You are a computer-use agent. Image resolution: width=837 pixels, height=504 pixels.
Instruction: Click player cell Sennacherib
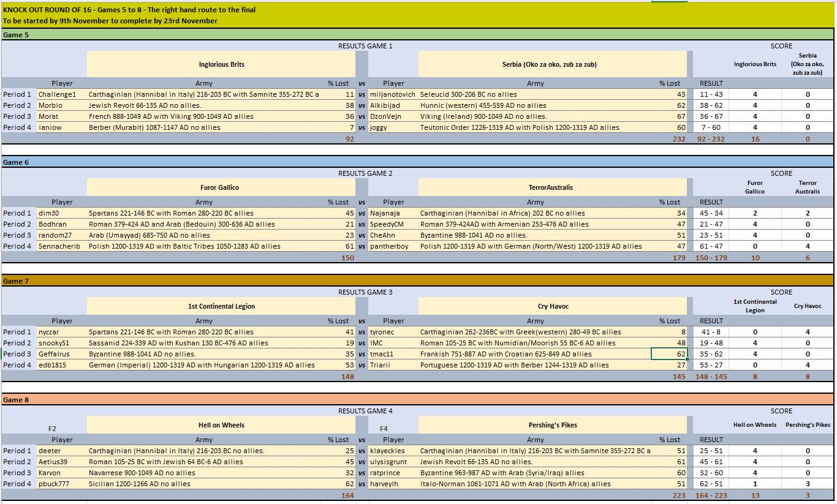(x=62, y=246)
